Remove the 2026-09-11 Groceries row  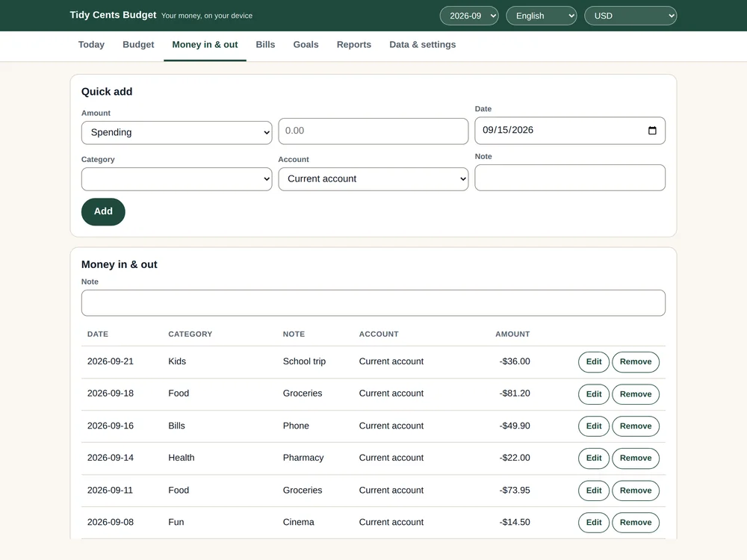[x=636, y=491]
